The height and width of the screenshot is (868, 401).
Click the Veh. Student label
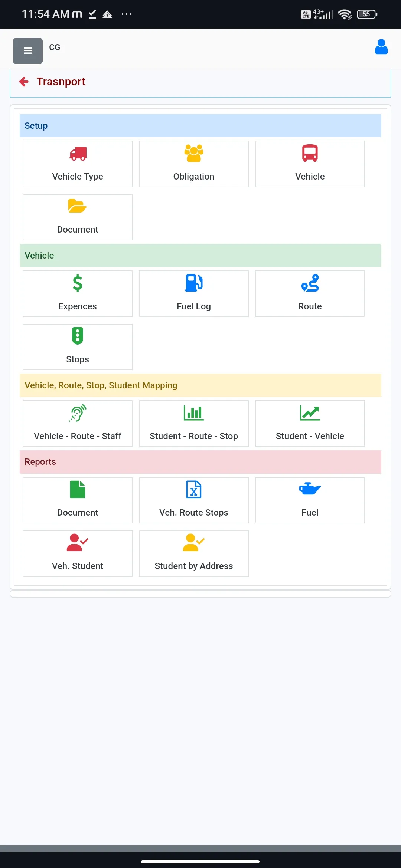point(78,566)
